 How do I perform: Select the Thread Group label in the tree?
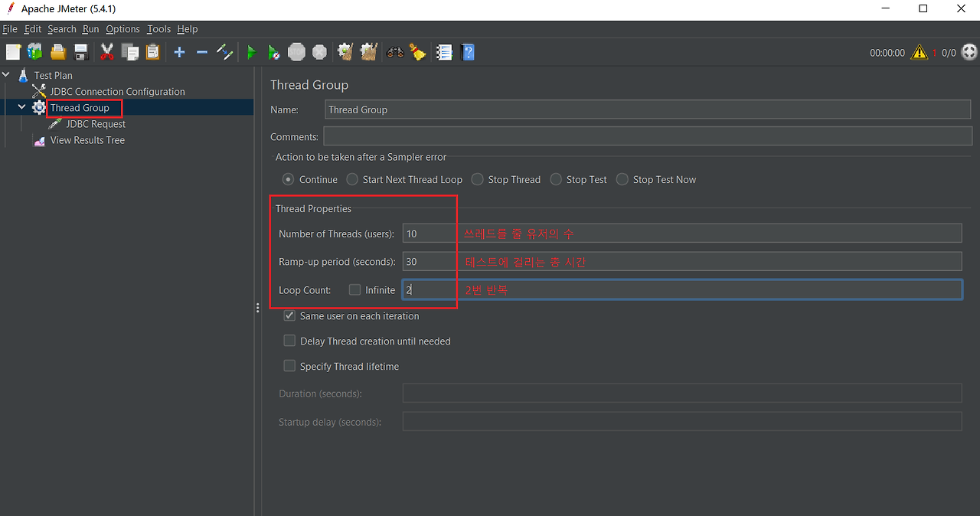80,108
